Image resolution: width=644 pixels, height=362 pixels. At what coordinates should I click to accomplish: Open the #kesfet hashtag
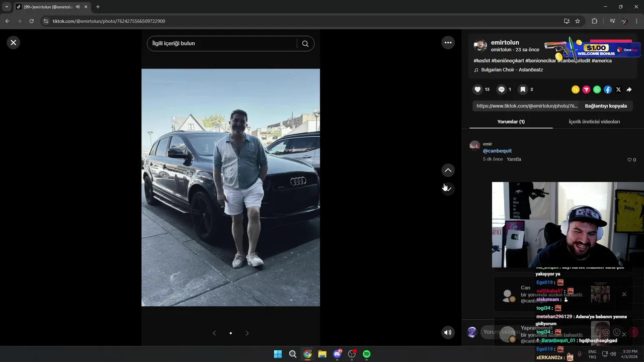pos(481,61)
